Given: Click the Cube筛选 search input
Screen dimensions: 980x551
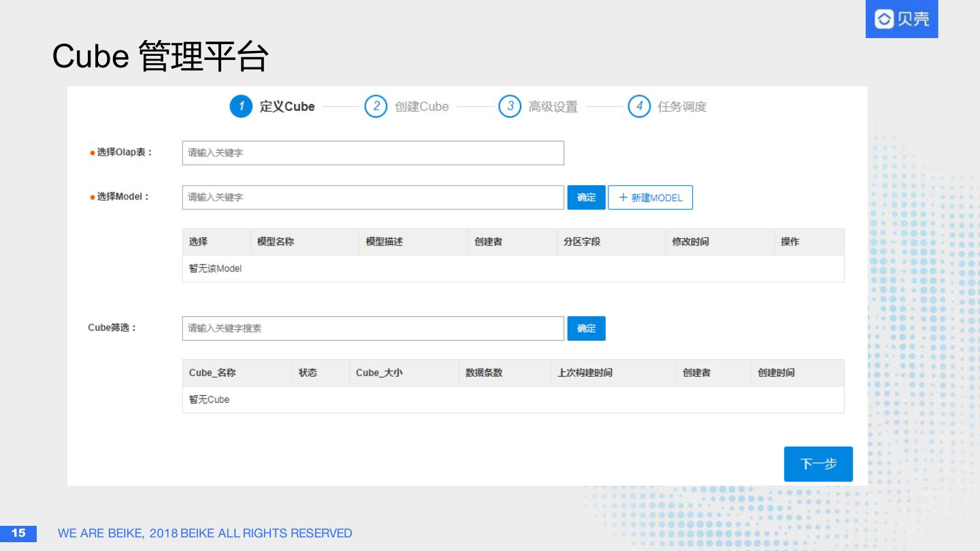Looking at the screenshot, I should point(373,329).
